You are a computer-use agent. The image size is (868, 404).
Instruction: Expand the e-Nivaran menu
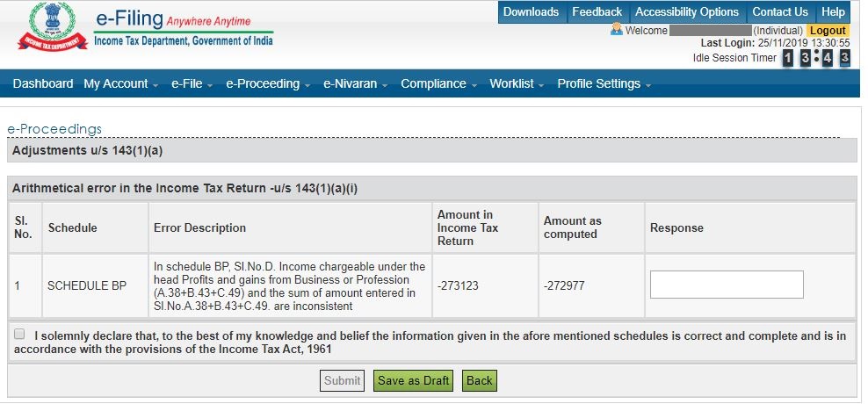pos(356,84)
